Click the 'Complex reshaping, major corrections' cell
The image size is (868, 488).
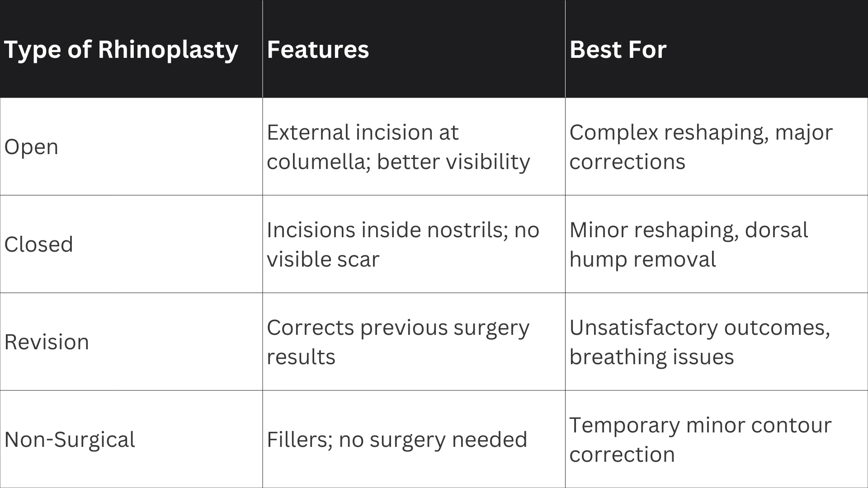(x=701, y=147)
